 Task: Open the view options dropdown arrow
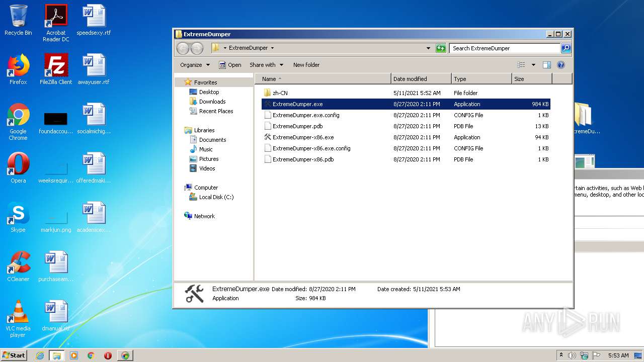(533, 65)
